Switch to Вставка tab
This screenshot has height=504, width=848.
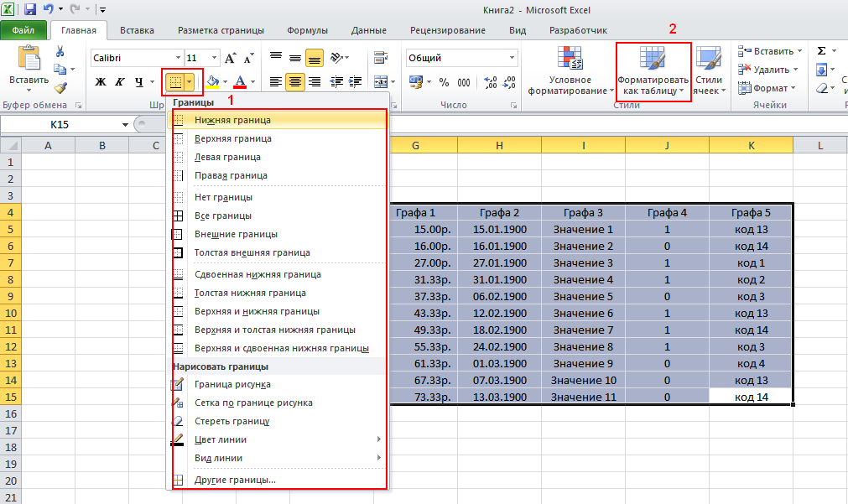pyautogui.click(x=137, y=30)
